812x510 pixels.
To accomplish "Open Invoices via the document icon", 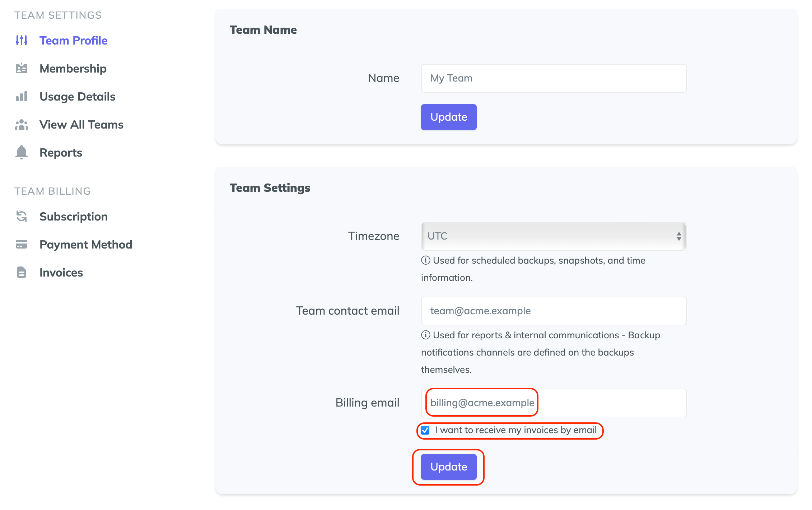I will 22,273.
